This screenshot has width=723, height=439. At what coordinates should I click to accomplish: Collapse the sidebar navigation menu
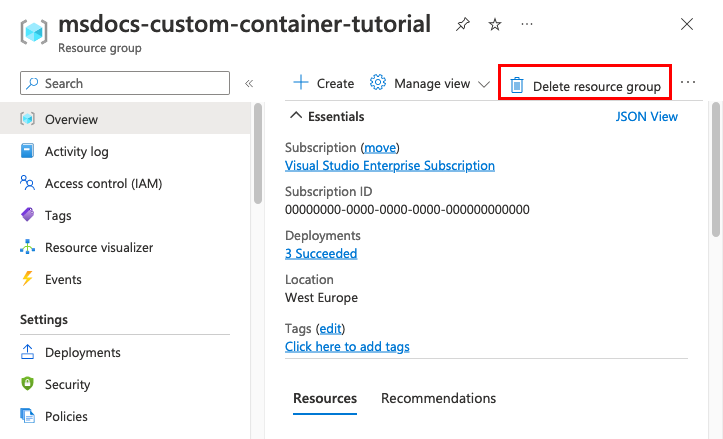tap(249, 84)
